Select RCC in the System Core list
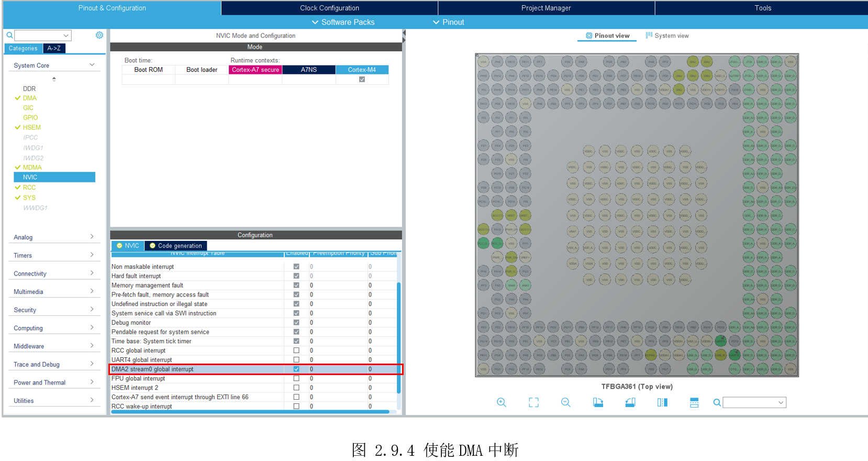Image resolution: width=868 pixels, height=461 pixels. [x=29, y=188]
